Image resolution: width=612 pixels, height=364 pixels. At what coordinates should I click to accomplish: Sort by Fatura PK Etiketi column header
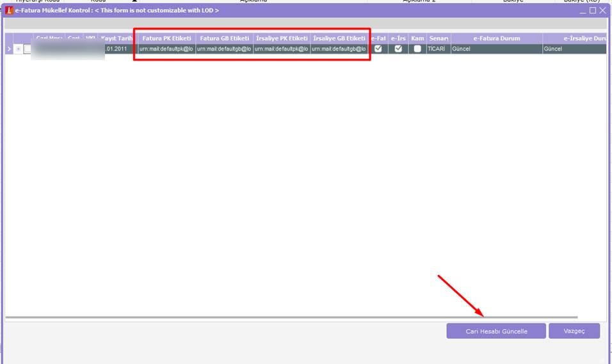pos(166,38)
